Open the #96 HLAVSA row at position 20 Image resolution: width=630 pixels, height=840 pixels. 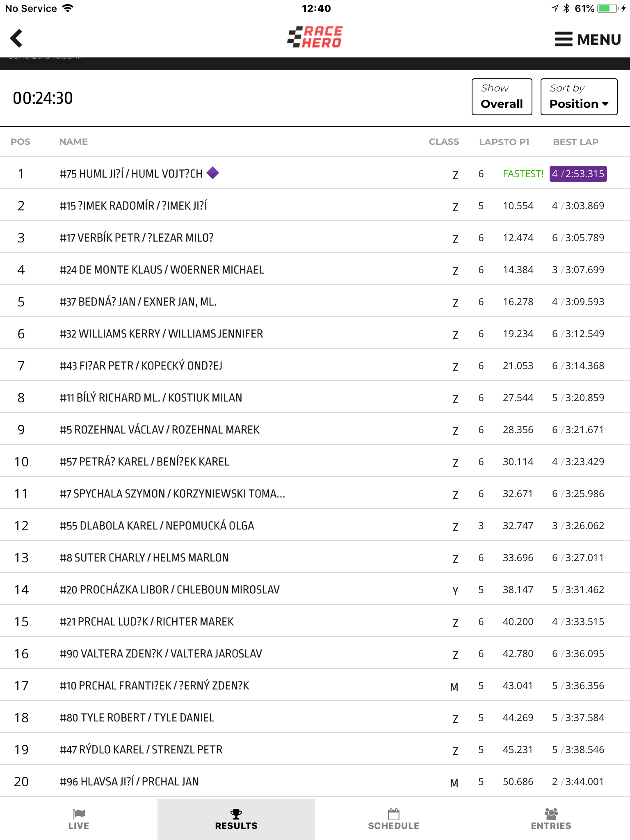point(315,781)
